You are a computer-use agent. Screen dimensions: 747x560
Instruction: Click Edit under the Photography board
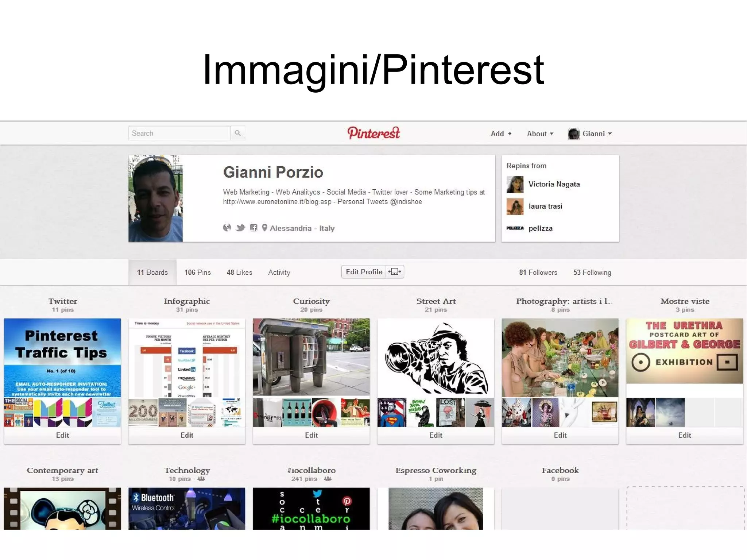coord(560,435)
